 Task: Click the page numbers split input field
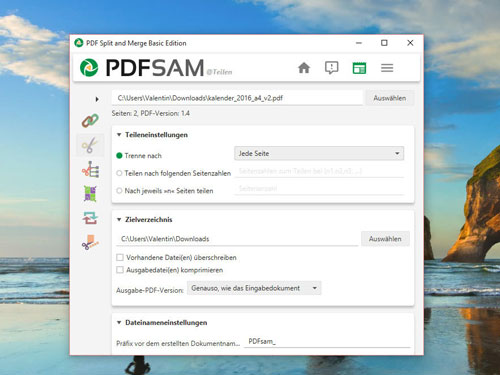pos(319,171)
